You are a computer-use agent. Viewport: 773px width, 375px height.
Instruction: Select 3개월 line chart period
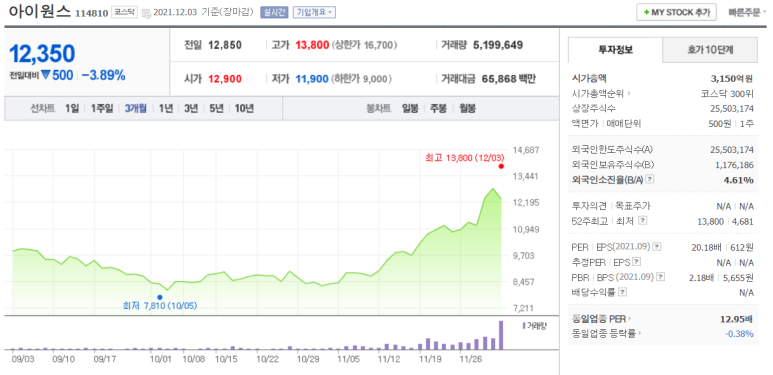[136, 108]
